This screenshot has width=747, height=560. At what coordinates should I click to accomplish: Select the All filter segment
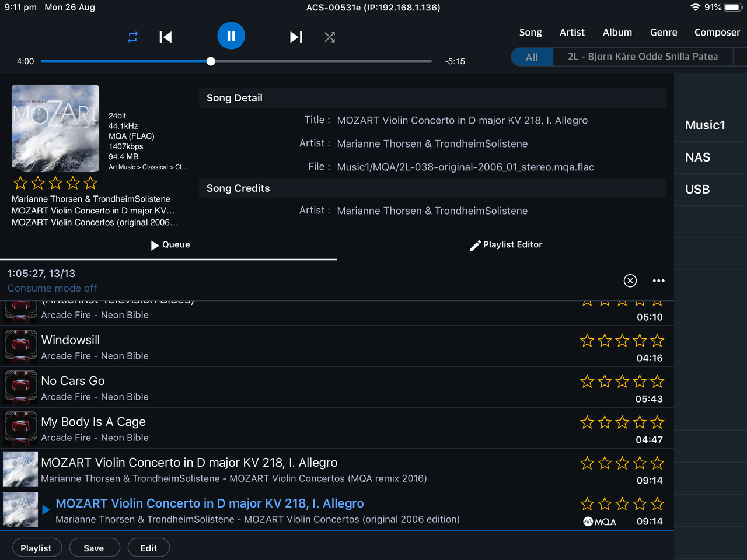(532, 57)
